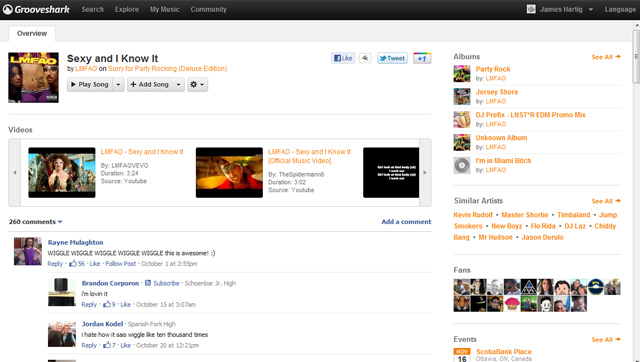
Task: Click the I'm in Miami Bitch disc icon
Action: pyautogui.click(x=462, y=165)
